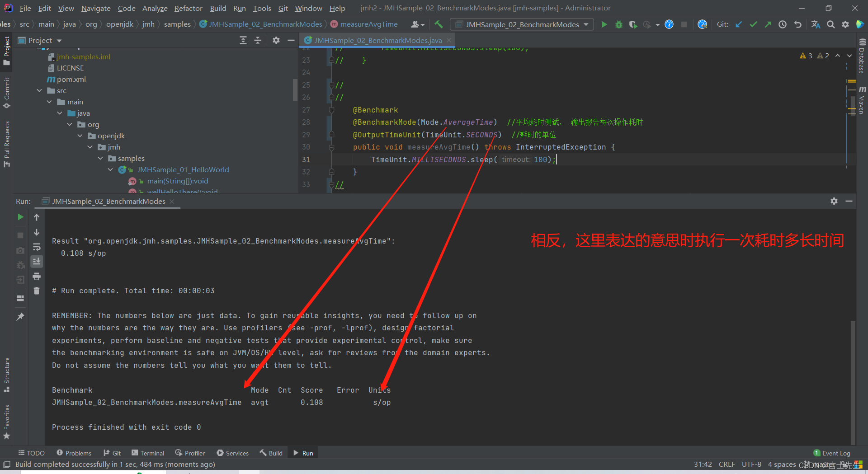Close the JMHSample_02_BenchmarkModes run tab
The height and width of the screenshot is (474, 868).
click(172, 201)
